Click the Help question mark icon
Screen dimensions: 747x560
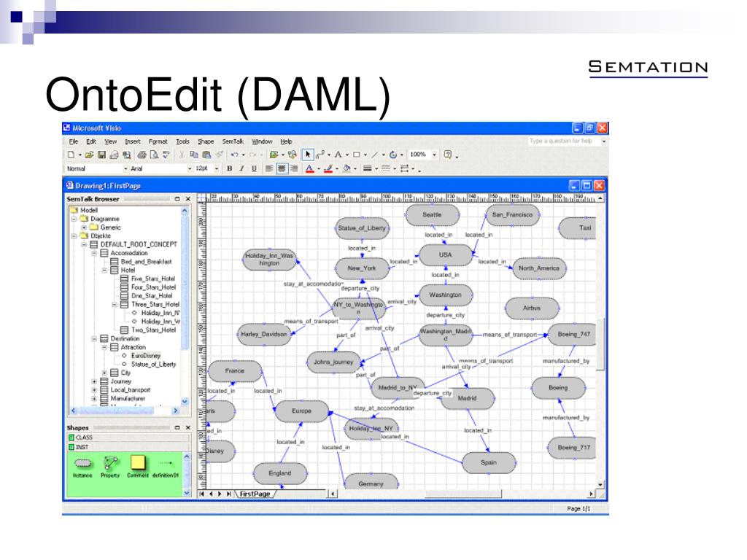(447, 155)
